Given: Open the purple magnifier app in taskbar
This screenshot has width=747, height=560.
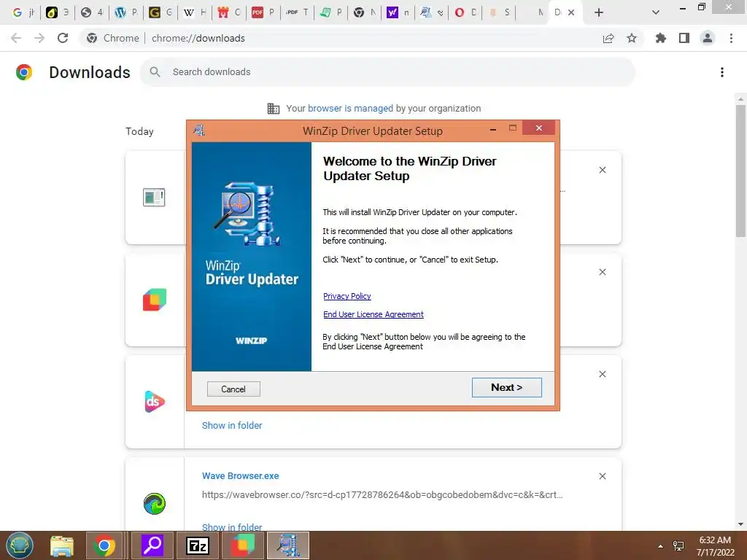Looking at the screenshot, I should pyautogui.click(x=152, y=545).
